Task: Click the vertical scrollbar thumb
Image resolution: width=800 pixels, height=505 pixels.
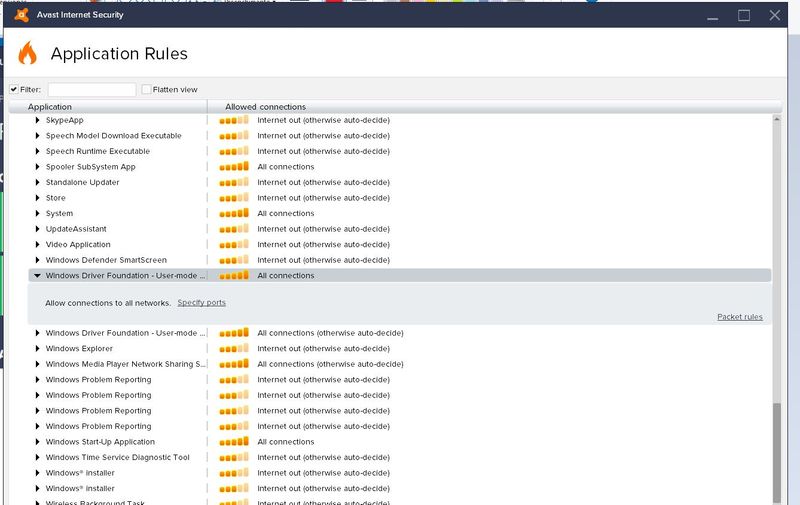Action: tap(777, 452)
